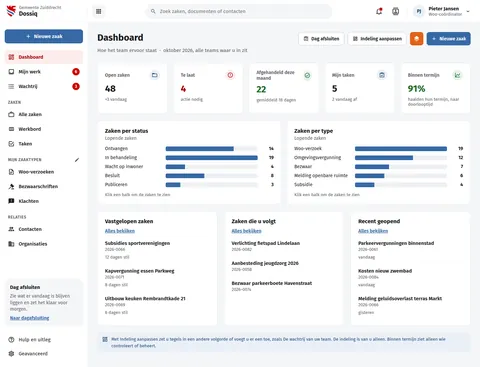Screen dimensions: 480x367
Task: Expand the Pieter Jansen account dropdown
Action: point(468,11)
